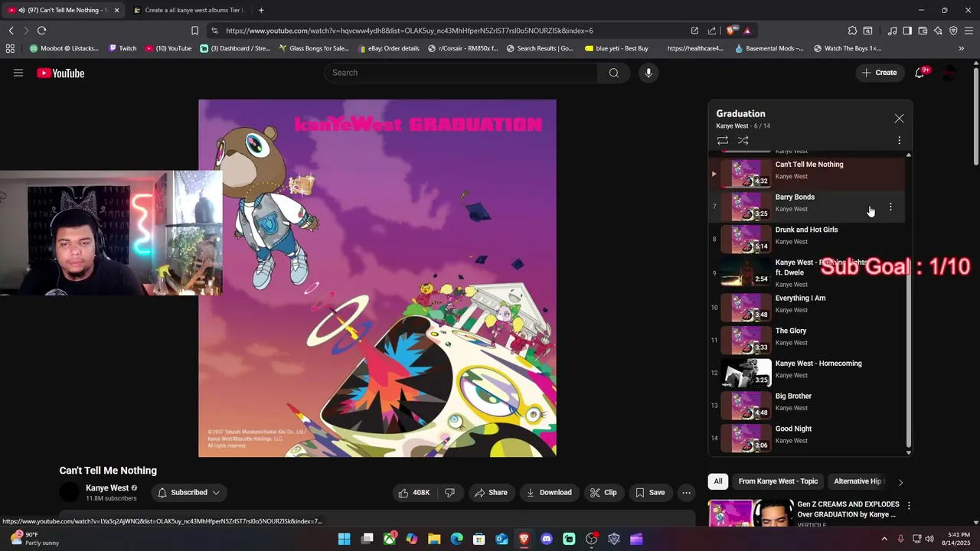Screen dimensions: 980x551
Task: Share the Can't Tell Me Nothing video
Action: point(491,493)
